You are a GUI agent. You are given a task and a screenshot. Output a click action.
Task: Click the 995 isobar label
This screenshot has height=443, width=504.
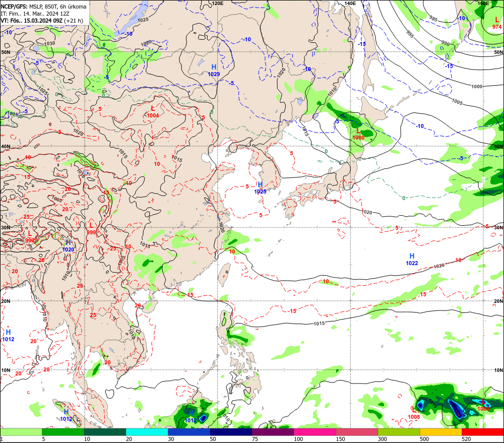click(x=410, y=34)
